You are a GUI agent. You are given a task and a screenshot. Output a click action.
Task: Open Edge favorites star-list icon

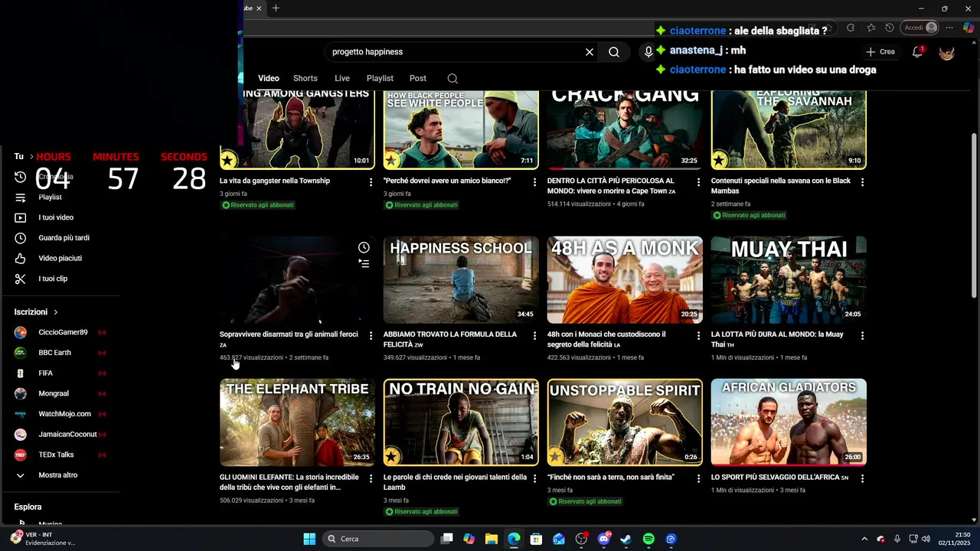tap(871, 28)
